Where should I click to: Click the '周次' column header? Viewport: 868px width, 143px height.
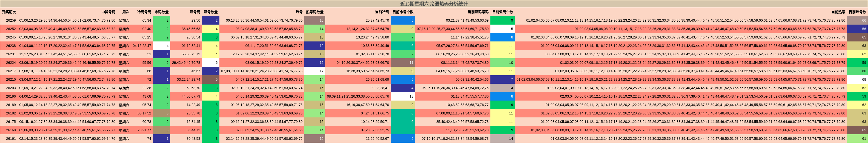[126, 12]
